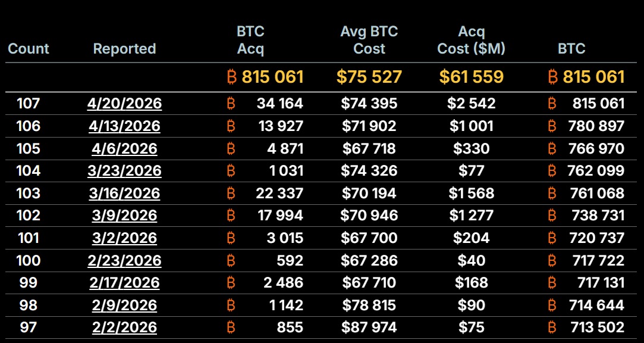Click the orange Bitcoin symbol before 22 337
The height and width of the screenshot is (343, 644).
coord(231,193)
